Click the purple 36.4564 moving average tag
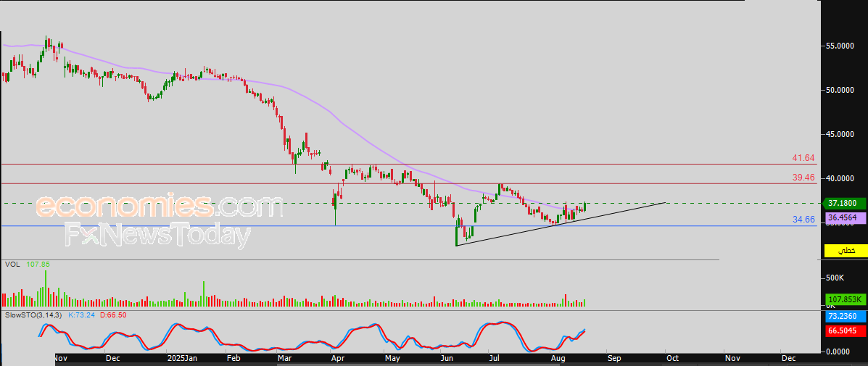This screenshot has height=366, width=868. click(x=846, y=218)
